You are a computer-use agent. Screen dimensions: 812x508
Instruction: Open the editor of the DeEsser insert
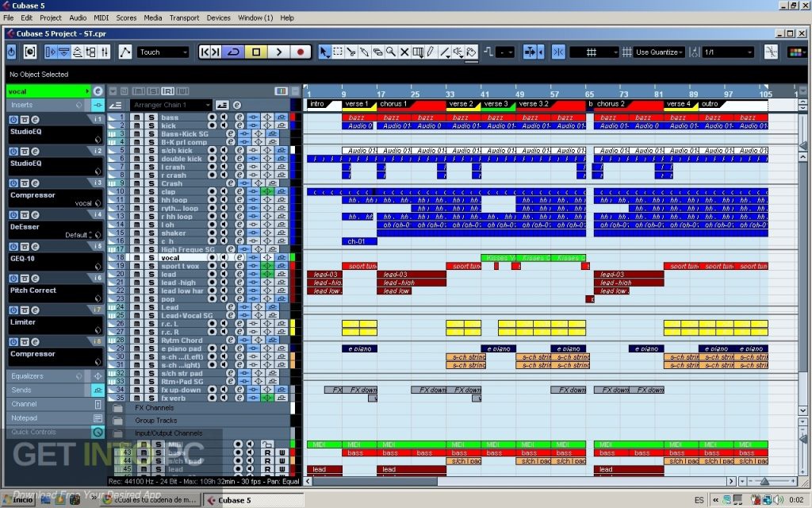coord(35,214)
